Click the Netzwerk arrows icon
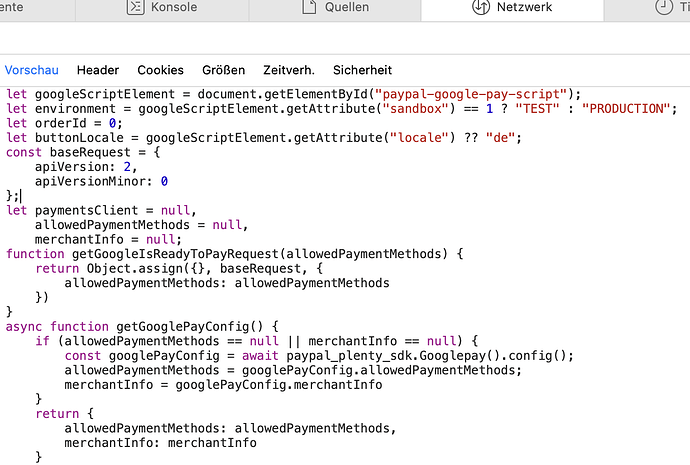Screen dimensions: 690x465 pyautogui.click(x=481, y=7)
